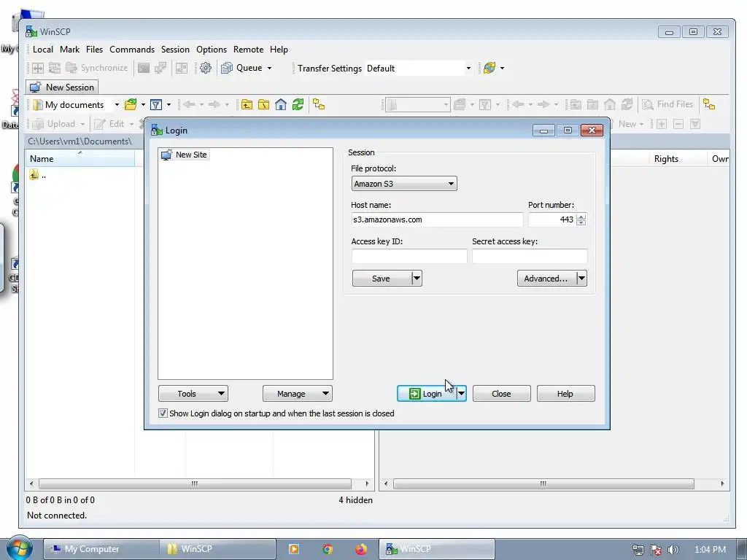This screenshot has height=560, width=747.
Task: Click the Windows Start button
Action: point(19,549)
